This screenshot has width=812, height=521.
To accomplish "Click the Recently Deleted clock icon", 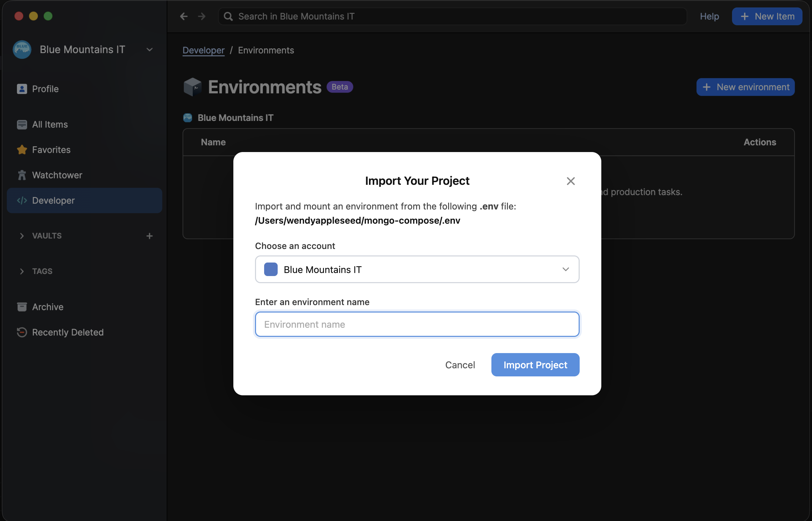I will point(22,332).
